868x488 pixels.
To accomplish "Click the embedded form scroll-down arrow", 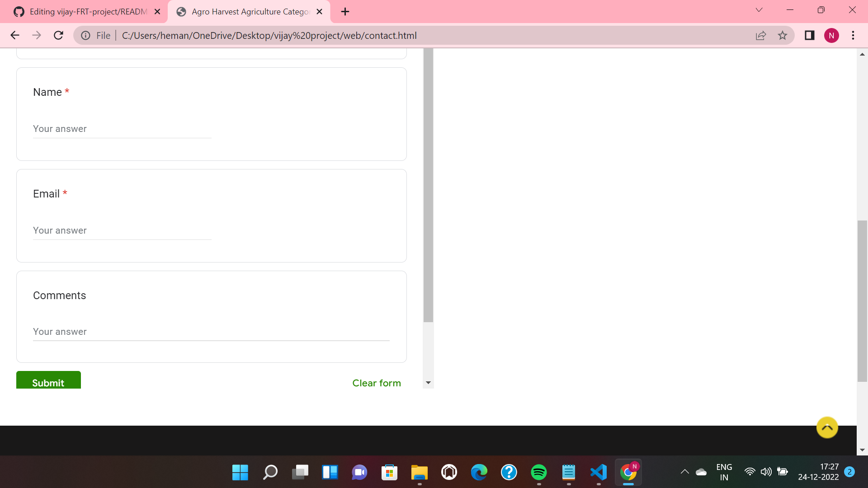I will click(428, 383).
